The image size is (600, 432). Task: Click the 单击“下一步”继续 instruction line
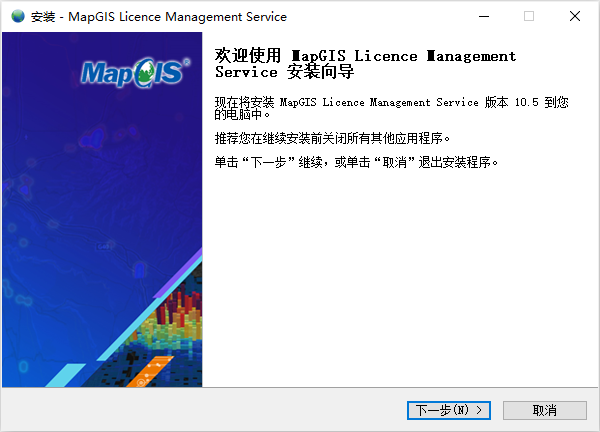356,161
